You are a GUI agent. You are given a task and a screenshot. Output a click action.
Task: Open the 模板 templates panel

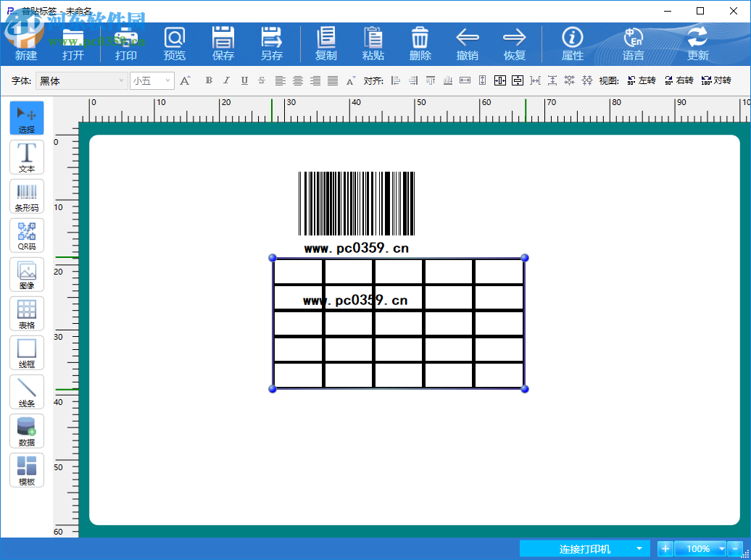tap(27, 470)
